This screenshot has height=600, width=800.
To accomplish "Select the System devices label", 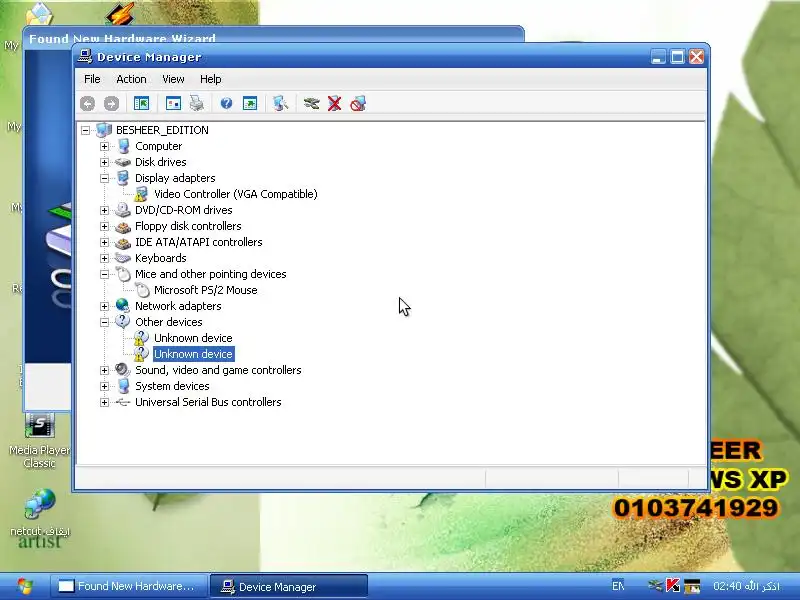I will (172, 386).
